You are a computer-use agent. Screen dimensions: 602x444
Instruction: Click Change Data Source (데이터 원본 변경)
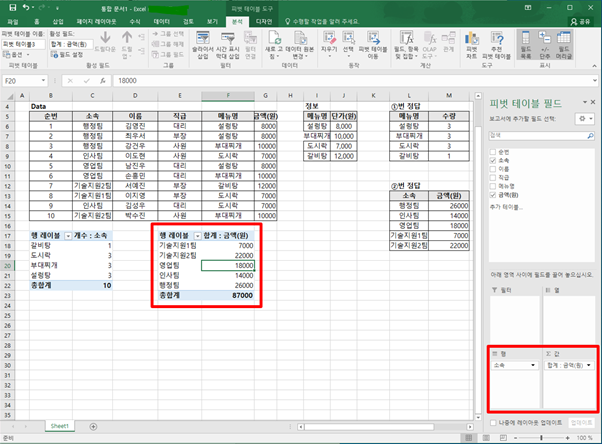(299, 45)
